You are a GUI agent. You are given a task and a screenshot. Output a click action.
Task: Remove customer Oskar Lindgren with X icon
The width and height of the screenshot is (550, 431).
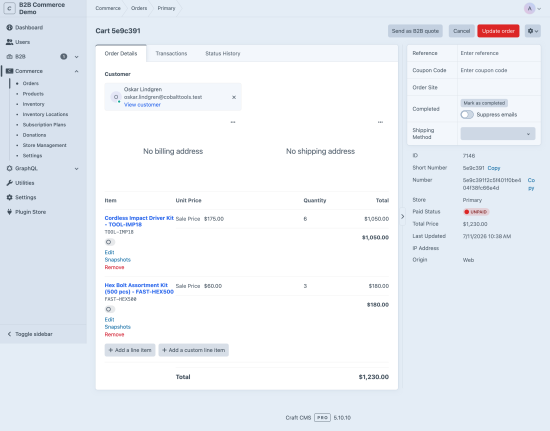tap(234, 97)
